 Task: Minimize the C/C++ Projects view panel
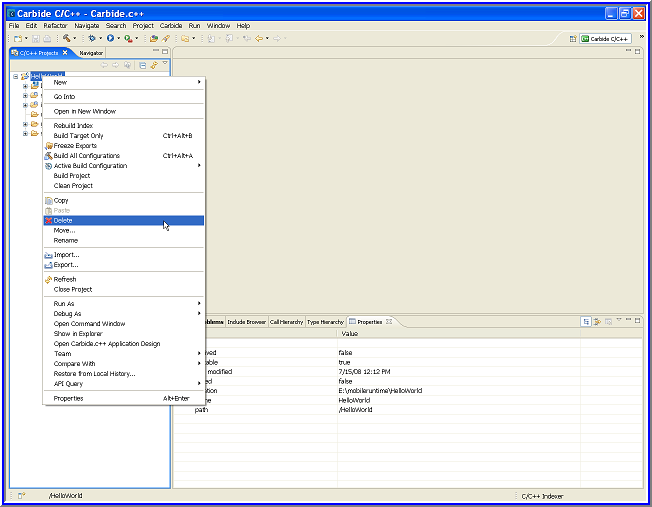(x=155, y=51)
